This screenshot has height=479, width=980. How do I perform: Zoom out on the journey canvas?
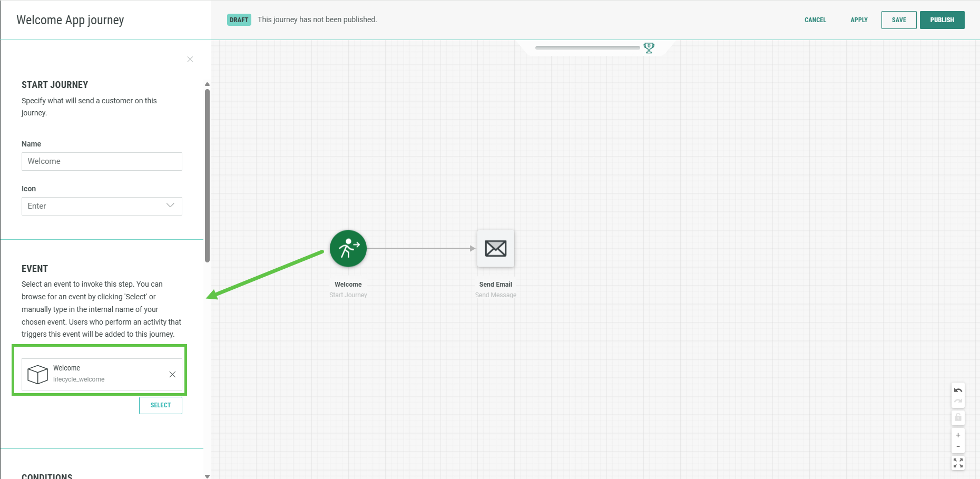tap(958, 447)
